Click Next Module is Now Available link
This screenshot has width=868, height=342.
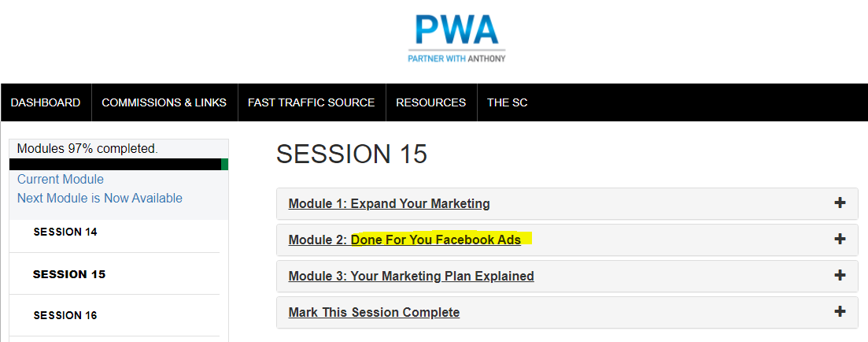(100, 199)
